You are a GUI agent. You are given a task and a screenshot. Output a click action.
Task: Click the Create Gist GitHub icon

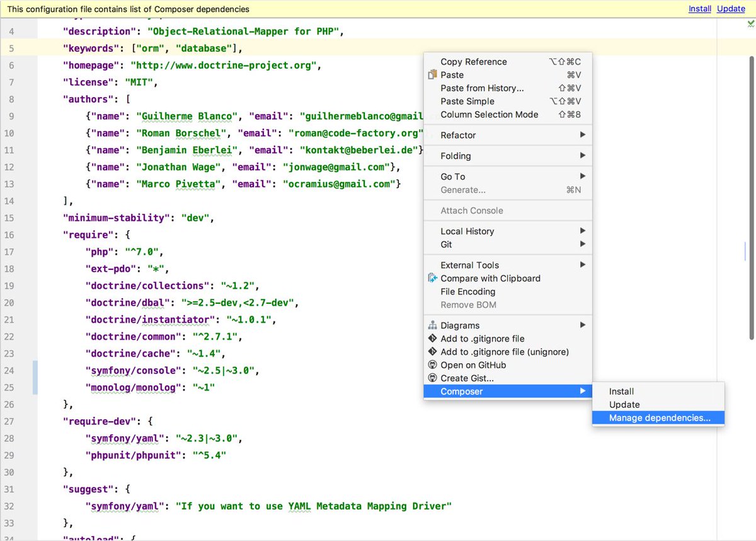[432, 378]
